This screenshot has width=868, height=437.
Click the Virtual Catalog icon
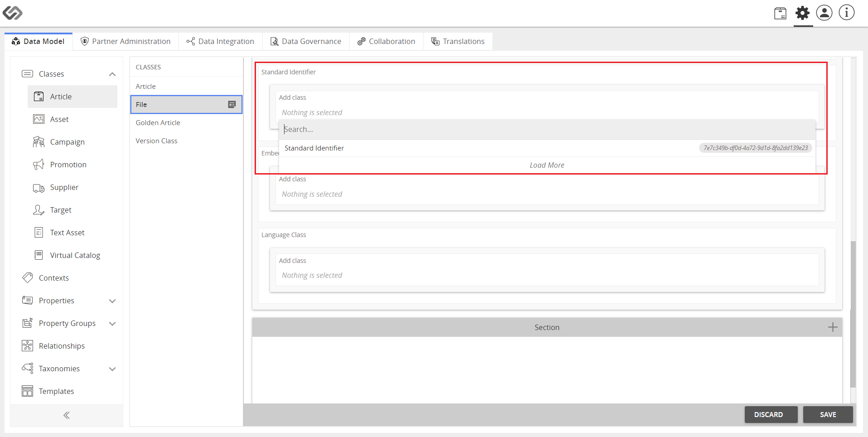click(39, 255)
